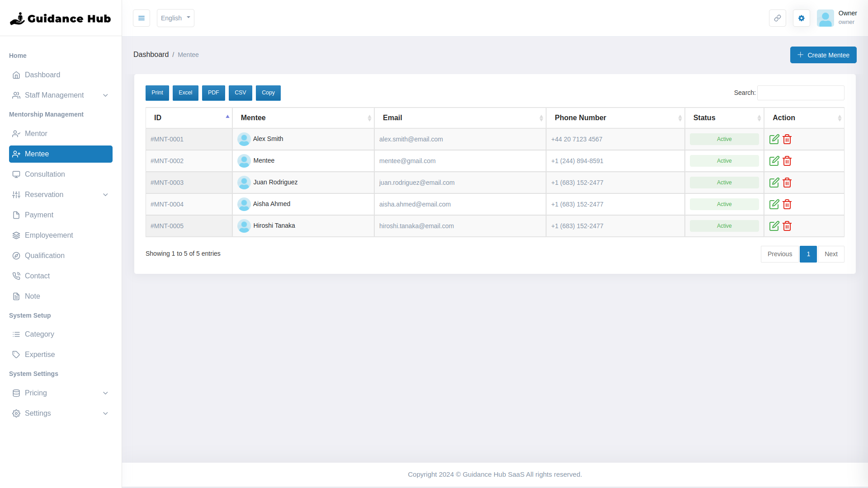
Task: Select Mentee in the sidebar menu
Action: [38, 154]
